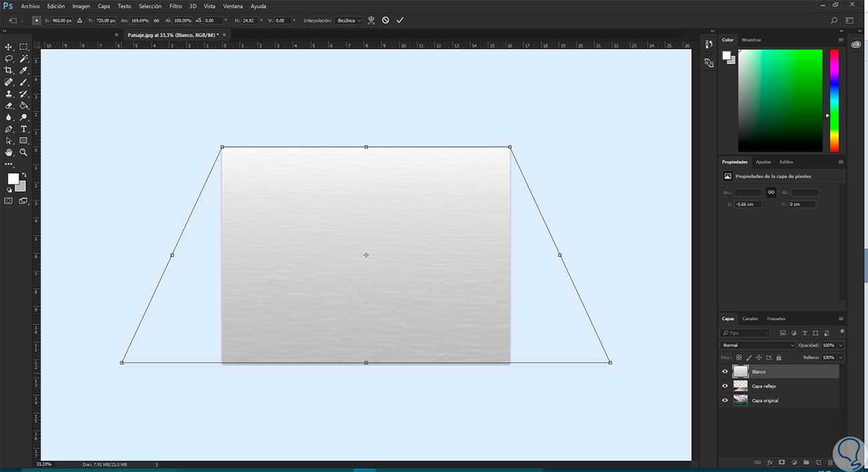Viewport: 868px width, 472px height.
Task: Toggle lock transparent pixels
Action: coord(738,357)
